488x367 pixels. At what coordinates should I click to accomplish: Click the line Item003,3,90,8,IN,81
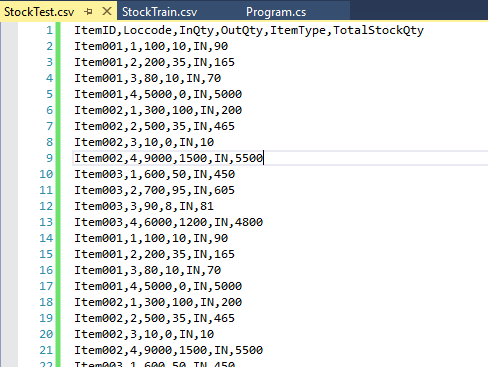(144, 206)
